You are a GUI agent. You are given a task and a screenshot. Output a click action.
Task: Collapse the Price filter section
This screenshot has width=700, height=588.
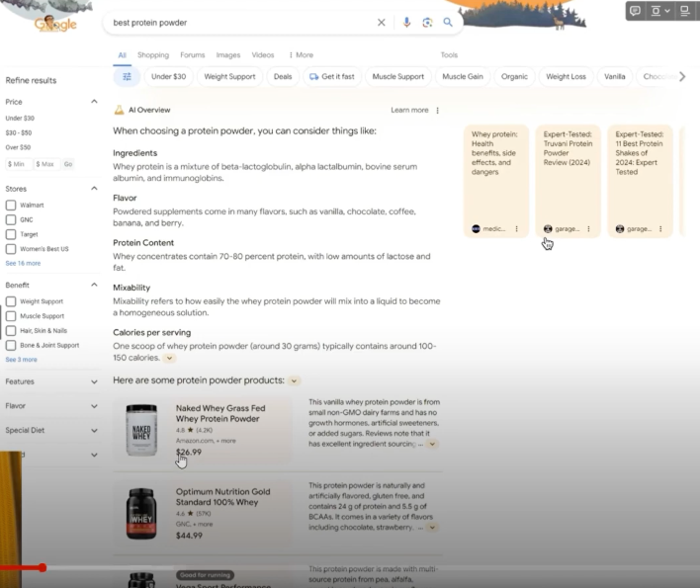(94, 102)
